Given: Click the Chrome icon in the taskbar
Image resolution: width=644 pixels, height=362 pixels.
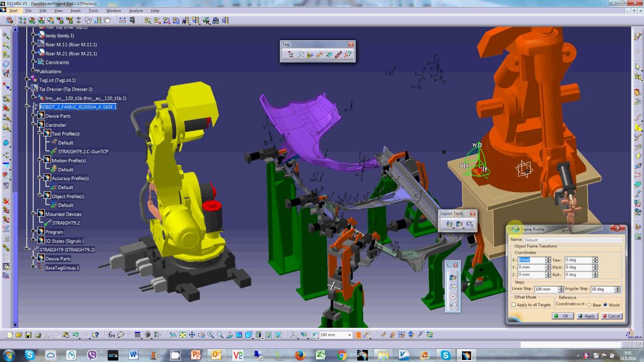Looking at the screenshot, I should [343, 355].
